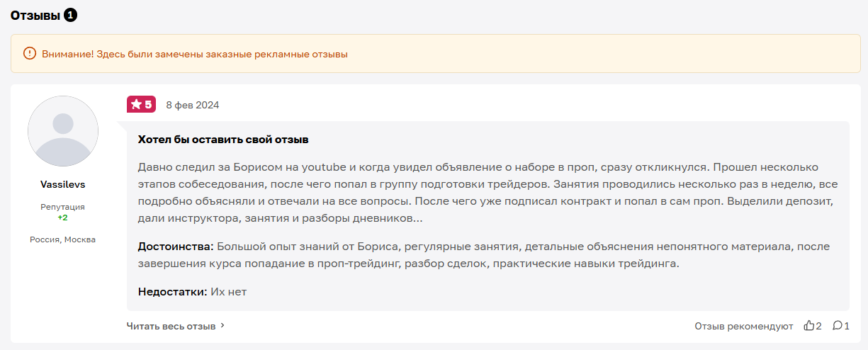Click the Достоинства section label
The height and width of the screenshot is (350, 868).
175,247
